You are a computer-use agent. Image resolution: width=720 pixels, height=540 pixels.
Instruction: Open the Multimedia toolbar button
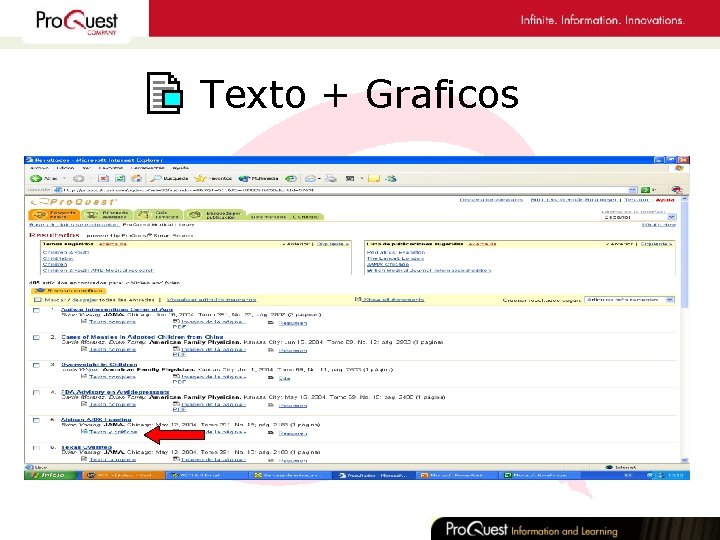tap(259, 178)
